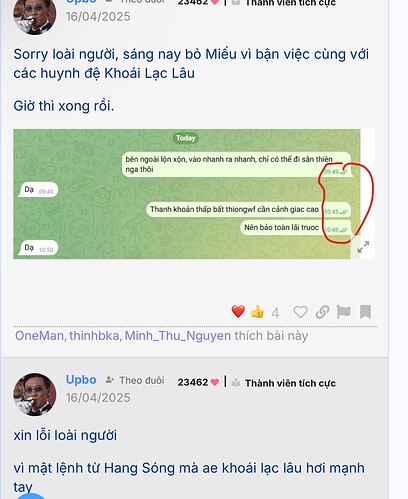Click the 23462 heart score in second post
408x499 pixels.
point(198,382)
